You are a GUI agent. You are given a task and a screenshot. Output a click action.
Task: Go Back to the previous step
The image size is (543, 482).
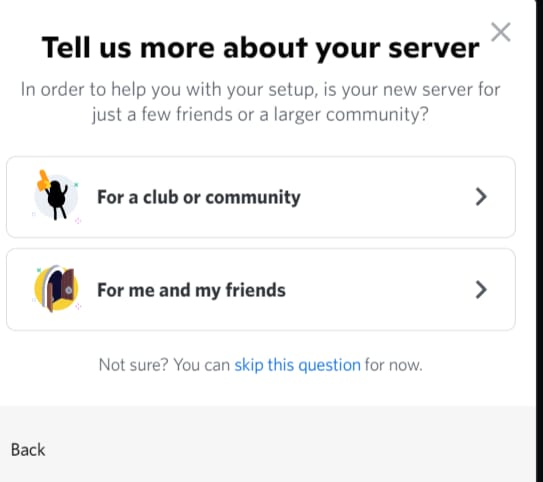pyautogui.click(x=28, y=450)
